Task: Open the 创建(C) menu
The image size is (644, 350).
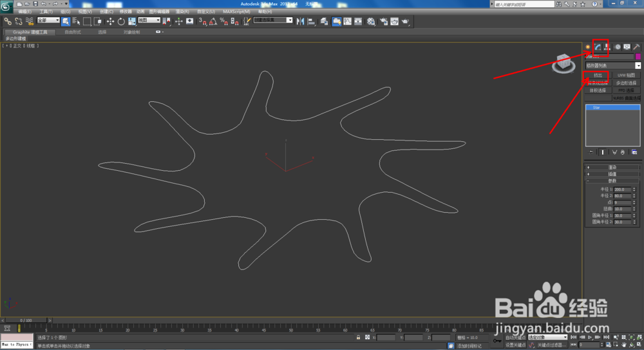Action: (x=106, y=12)
